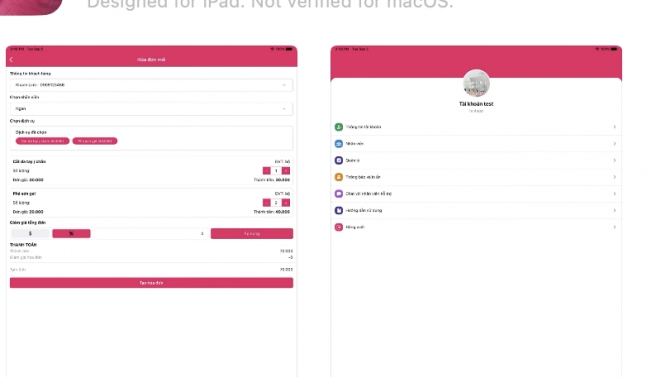Screen dimensions: 670x377
Task: Open the customer info dropdown
Action: 151,85
